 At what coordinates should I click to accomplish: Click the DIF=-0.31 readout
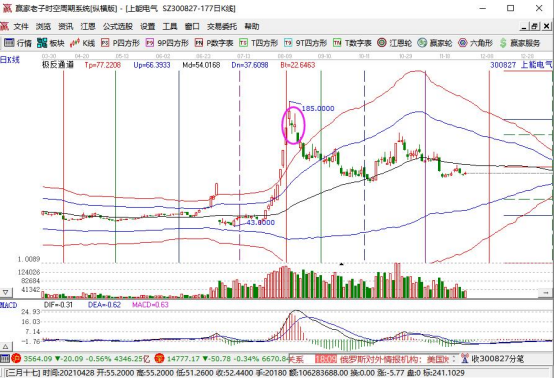[x=58, y=305]
